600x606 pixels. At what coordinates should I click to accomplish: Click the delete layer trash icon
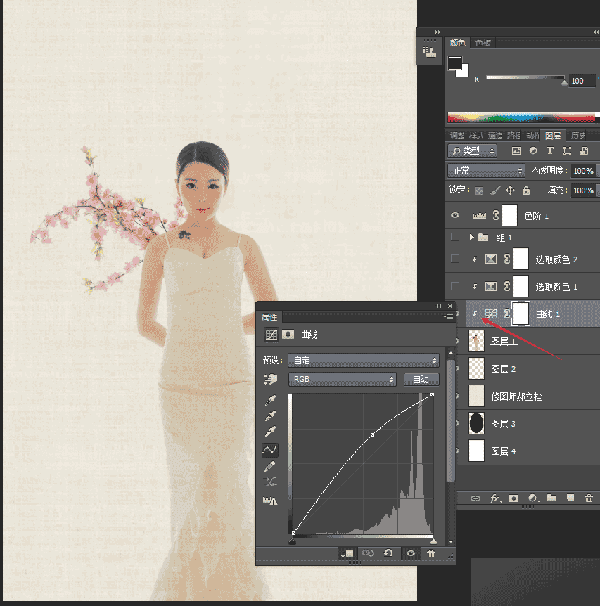click(x=588, y=498)
